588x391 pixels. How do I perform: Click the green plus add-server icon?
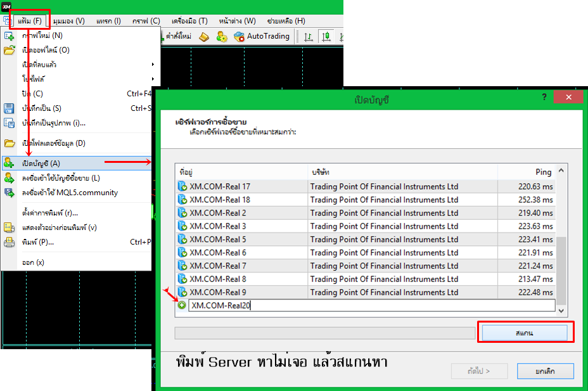tap(182, 305)
